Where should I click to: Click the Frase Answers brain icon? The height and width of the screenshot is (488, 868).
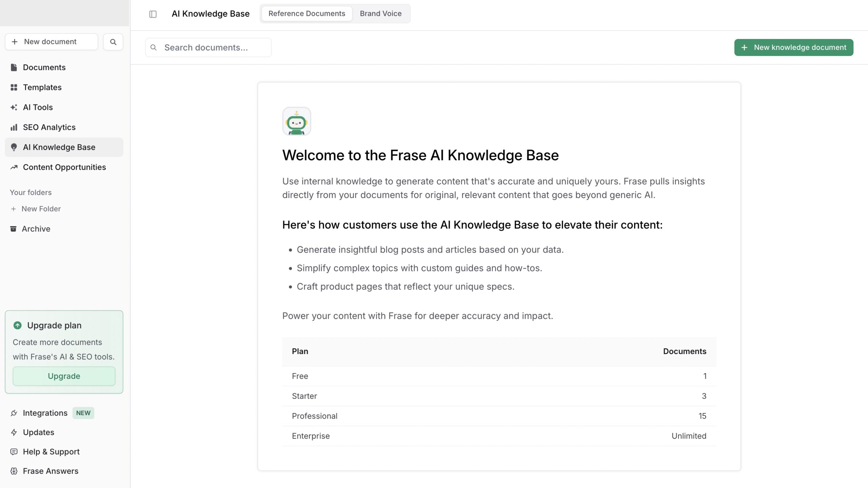(14, 471)
